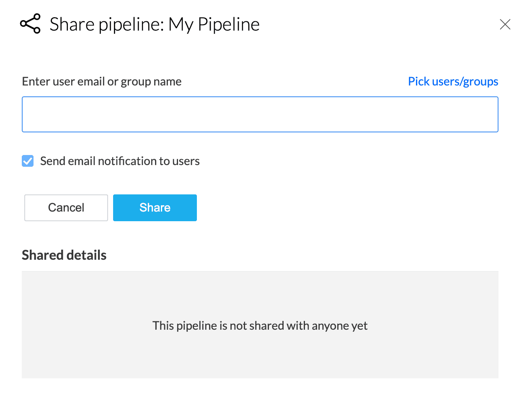This screenshot has height=398, width=532.
Task: Click the 'Send email notification to users' label
Action: (x=120, y=161)
